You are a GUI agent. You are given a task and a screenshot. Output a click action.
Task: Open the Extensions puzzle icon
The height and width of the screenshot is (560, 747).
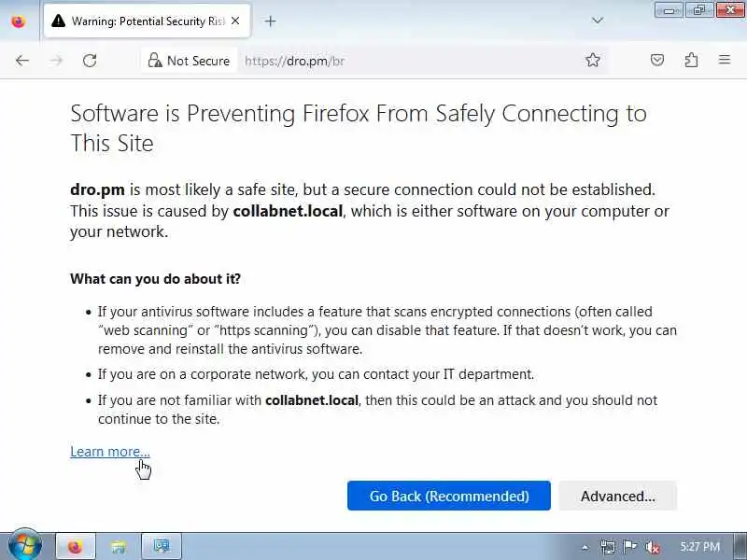691,61
